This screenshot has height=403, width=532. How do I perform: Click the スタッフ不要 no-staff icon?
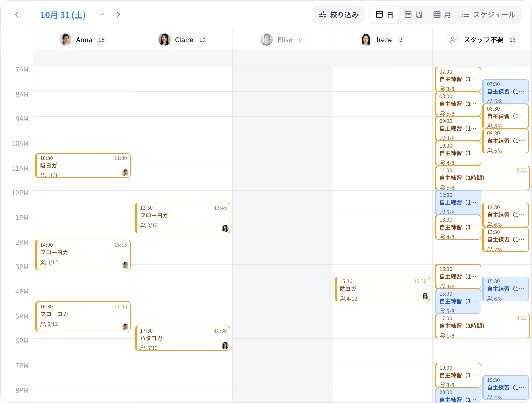453,40
